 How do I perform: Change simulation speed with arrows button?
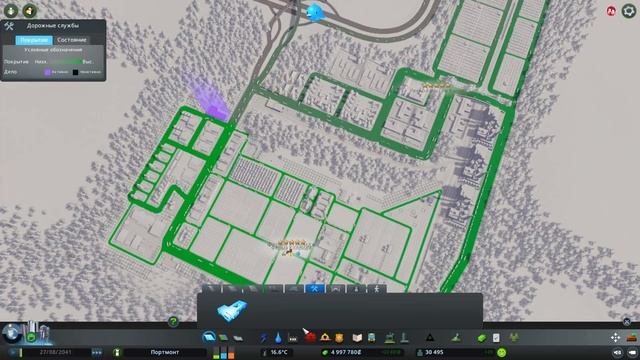point(97,352)
